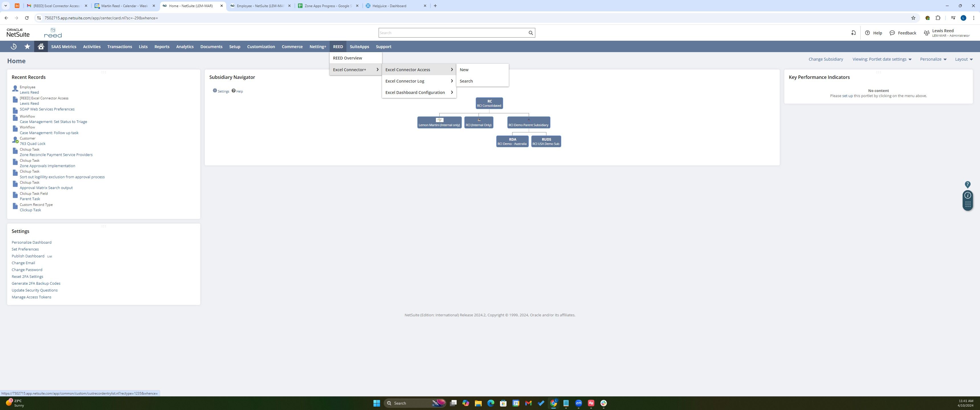Open the Personalize dropdown

point(933,59)
